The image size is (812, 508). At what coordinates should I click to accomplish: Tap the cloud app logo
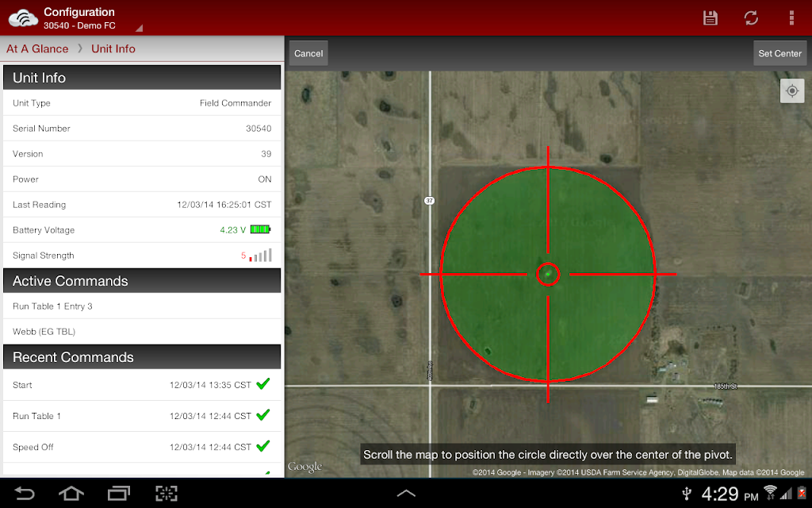(23, 18)
